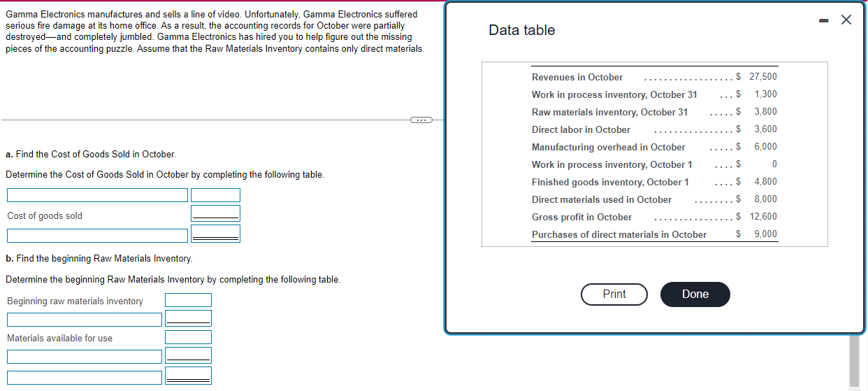
Task: Click the Done button
Action: [695, 294]
